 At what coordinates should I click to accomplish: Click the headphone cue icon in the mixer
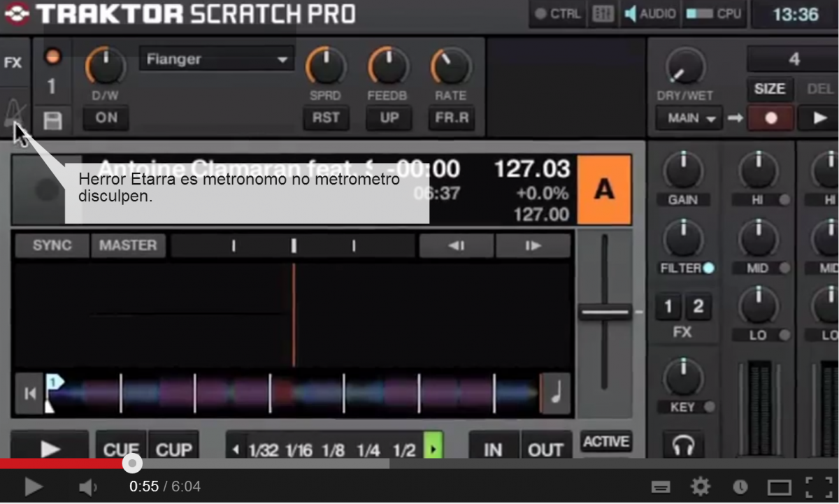682,445
